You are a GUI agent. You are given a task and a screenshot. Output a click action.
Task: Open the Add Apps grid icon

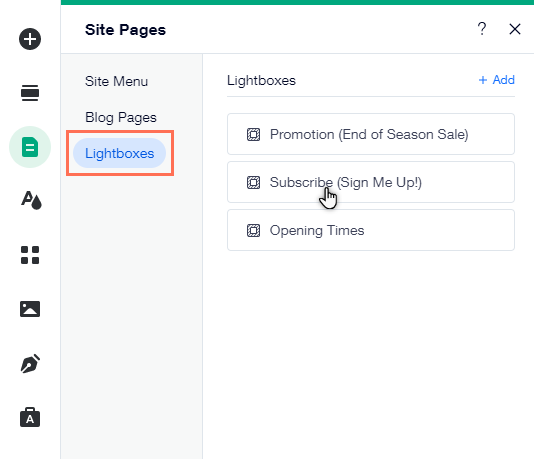pos(30,255)
